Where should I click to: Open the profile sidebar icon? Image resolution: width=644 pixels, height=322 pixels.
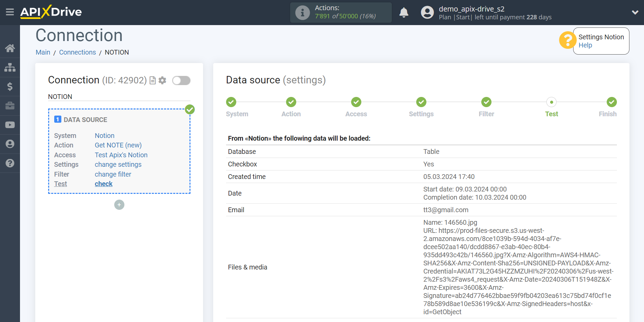[10, 144]
